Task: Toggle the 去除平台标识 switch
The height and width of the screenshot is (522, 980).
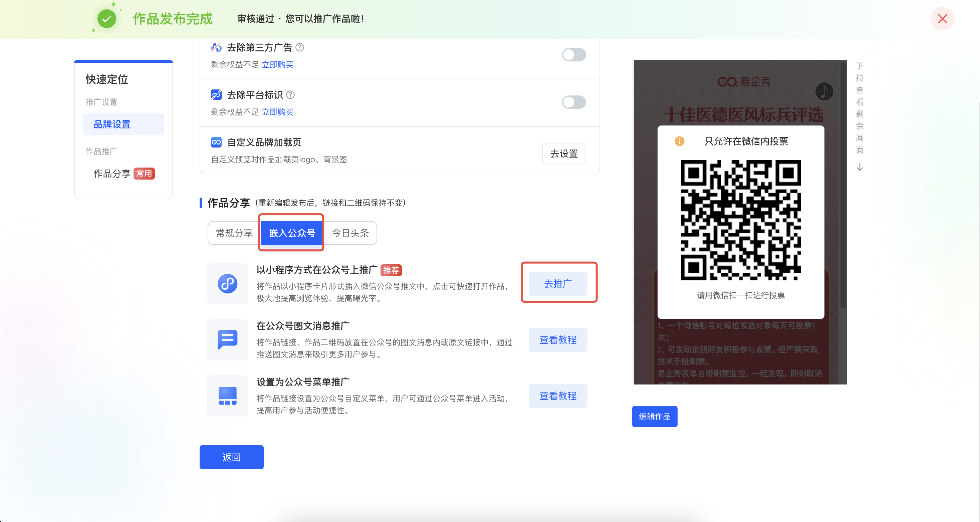Action: tap(574, 102)
